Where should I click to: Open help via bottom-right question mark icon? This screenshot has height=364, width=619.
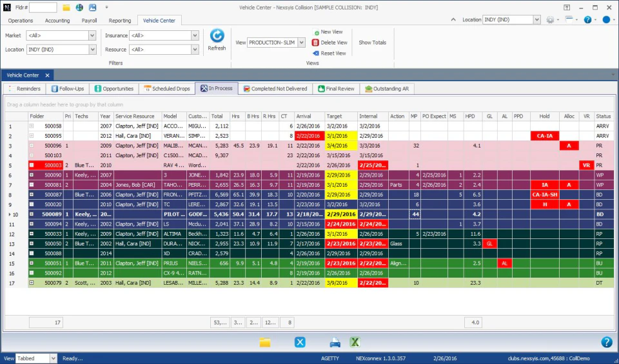tap(606, 342)
